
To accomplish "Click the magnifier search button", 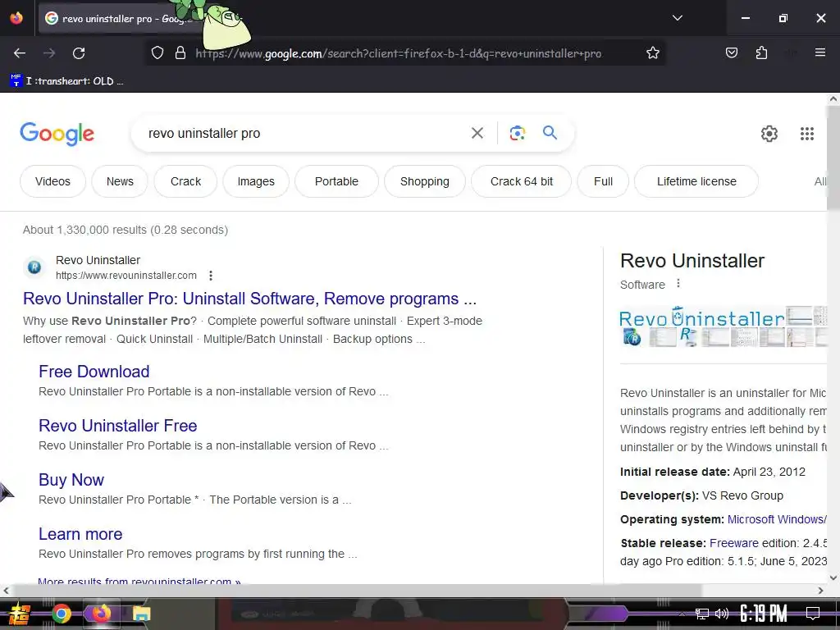I will coord(550,132).
